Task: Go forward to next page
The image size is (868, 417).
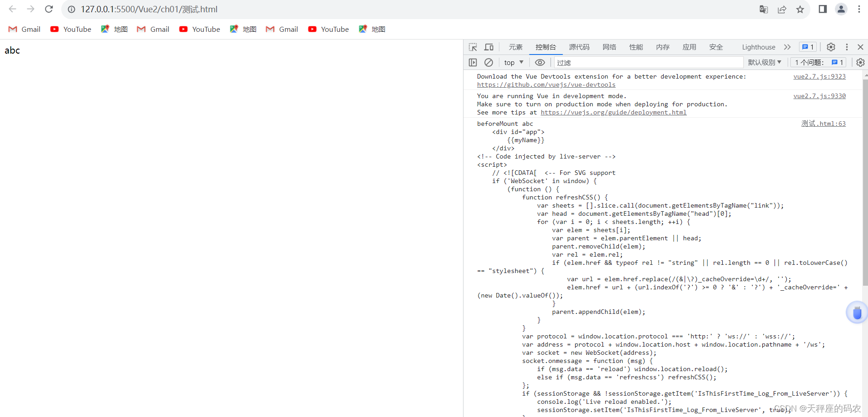Action: click(x=30, y=9)
